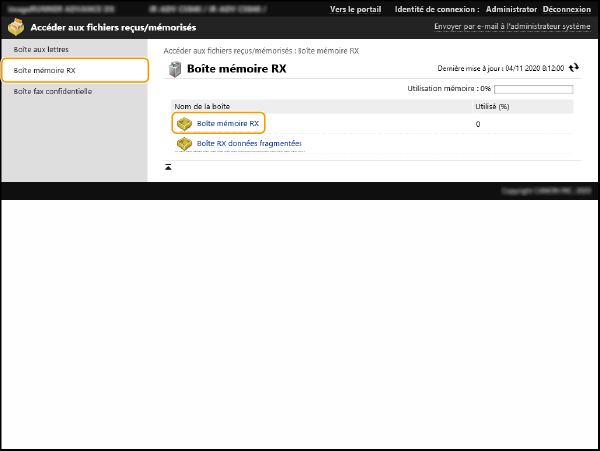This screenshot has width=600, height=451.
Task: Open Boîte fax confidentielle in the sidebar
Action: pos(52,91)
